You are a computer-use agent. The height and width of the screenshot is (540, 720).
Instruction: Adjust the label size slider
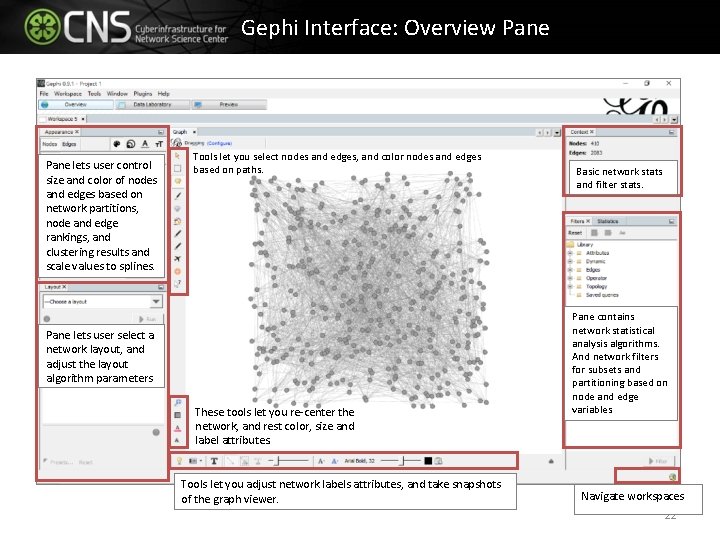(400, 461)
